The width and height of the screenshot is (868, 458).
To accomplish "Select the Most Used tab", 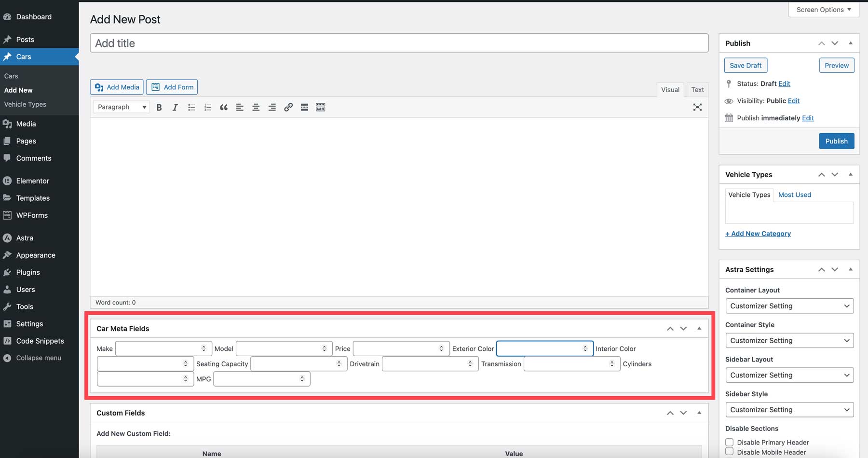I will coord(794,195).
